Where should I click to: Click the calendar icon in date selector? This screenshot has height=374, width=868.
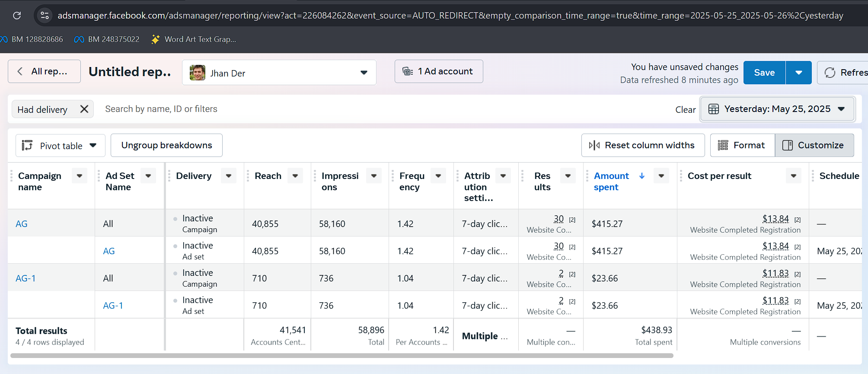714,109
